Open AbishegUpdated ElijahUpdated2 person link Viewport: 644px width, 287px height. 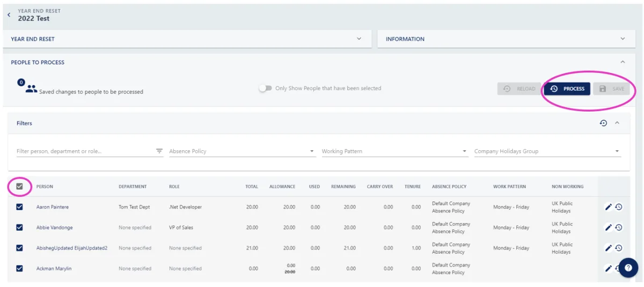(x=72, y=248)
